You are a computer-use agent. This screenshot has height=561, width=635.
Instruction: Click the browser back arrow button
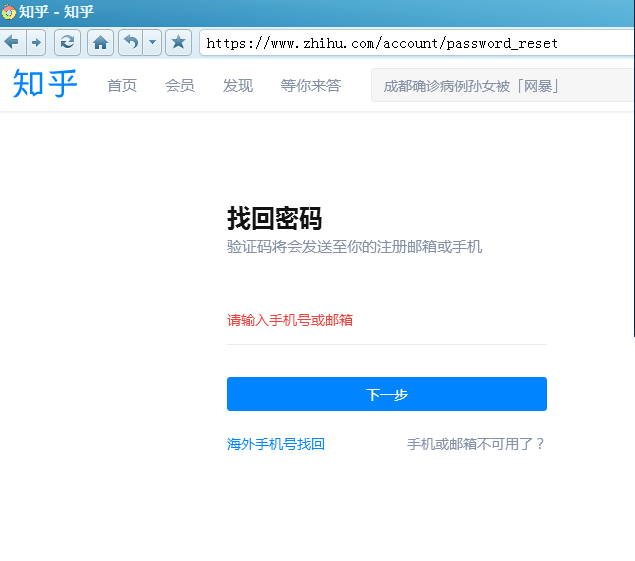pos(12,42)
